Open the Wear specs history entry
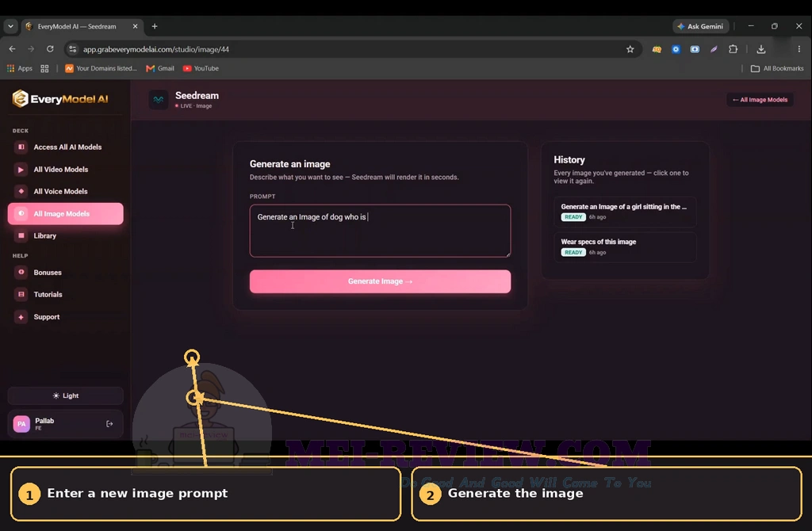This screenshot has width=812, height=531. pos(625,246)
